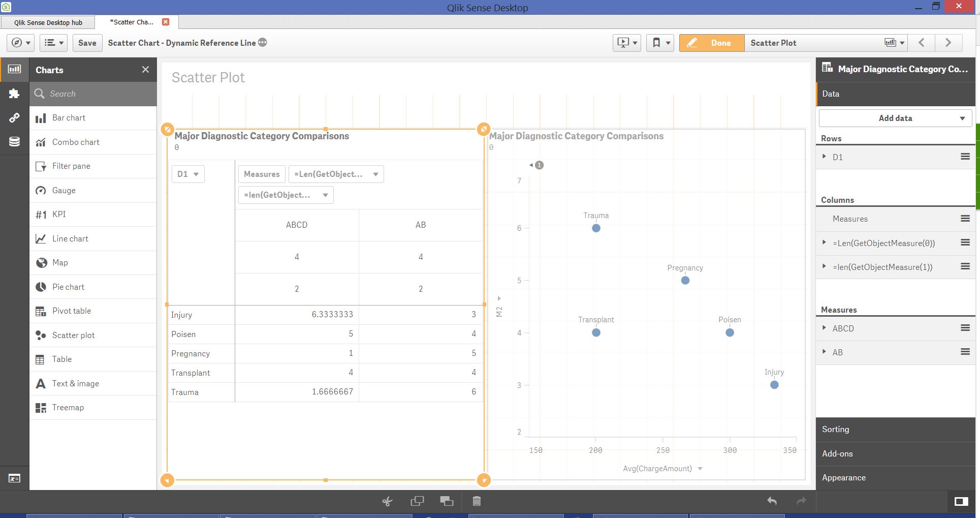Undo the last change with undo icon
Viewport: 980px width, 518px height.
click(772, 501)
